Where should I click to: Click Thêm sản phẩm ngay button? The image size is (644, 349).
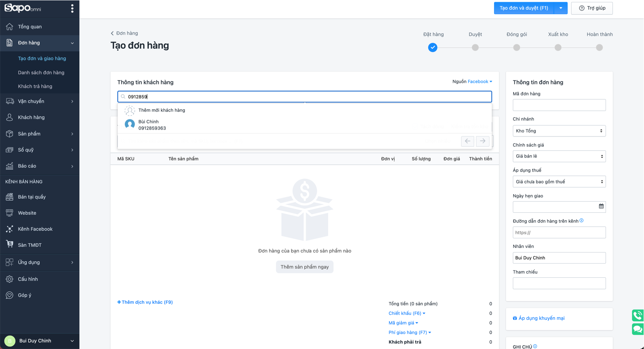coord(305,267)
